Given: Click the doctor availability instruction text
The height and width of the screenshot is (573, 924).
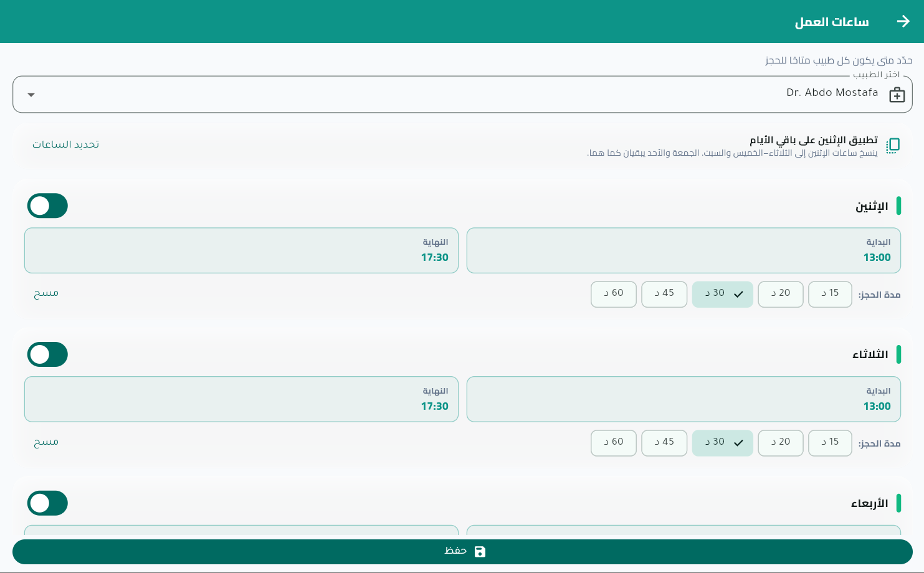Looking at the screenshot, I should pyautogui.click(x=839, y=60).
